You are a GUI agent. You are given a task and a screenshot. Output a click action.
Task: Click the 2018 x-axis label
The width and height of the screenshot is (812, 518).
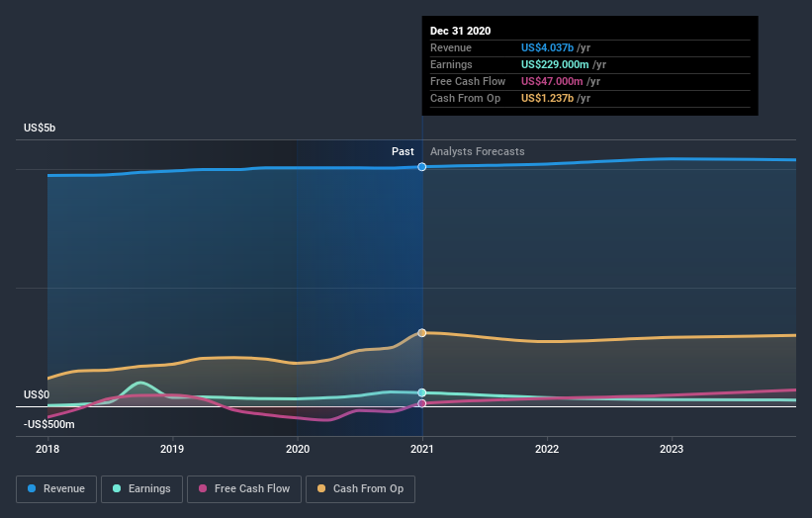pos(47,449)
